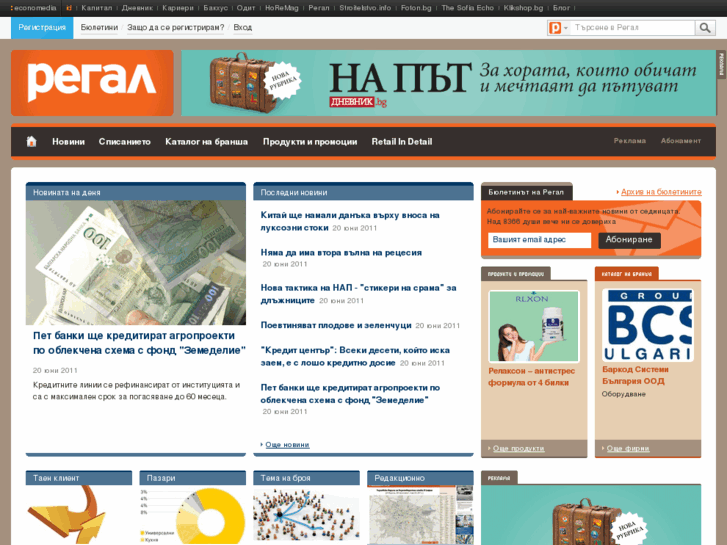
Task: Open the Таен клиент arrow thumbnail
Action: coord(79,515)
